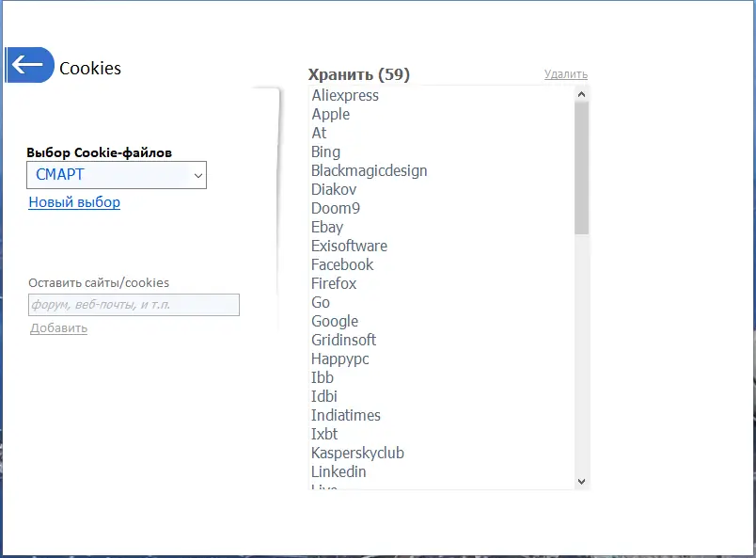756x558 pixels.
Task: Click the list's vertical scrollbar thumb
Action: (581, 168)
